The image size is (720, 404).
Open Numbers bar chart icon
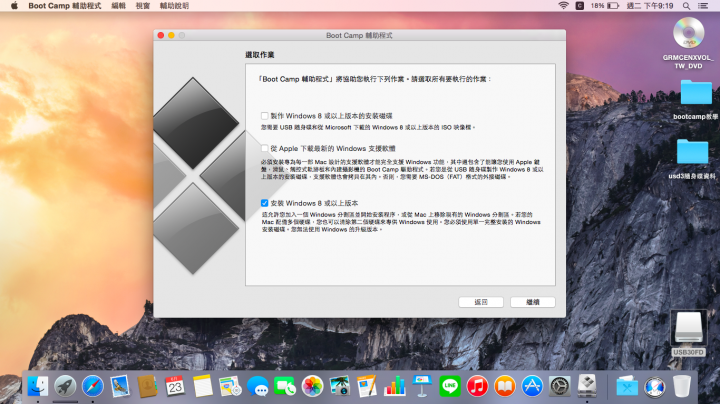pos(395,386)
